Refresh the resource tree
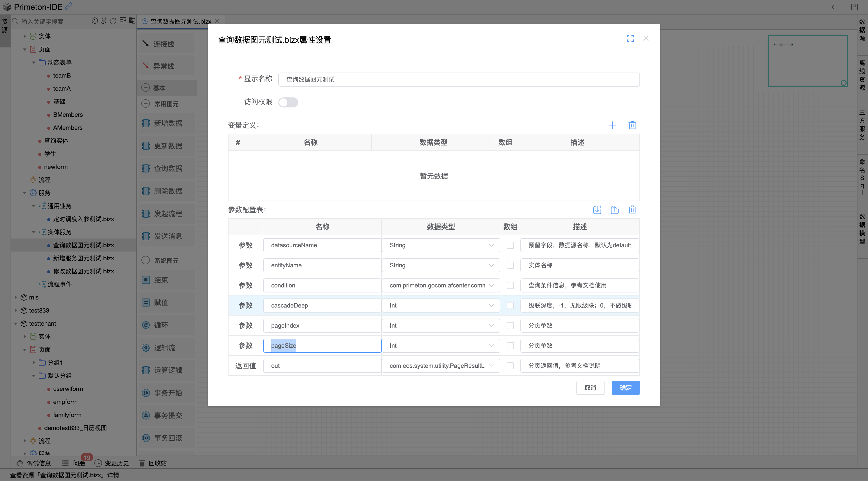 point(113,21)
